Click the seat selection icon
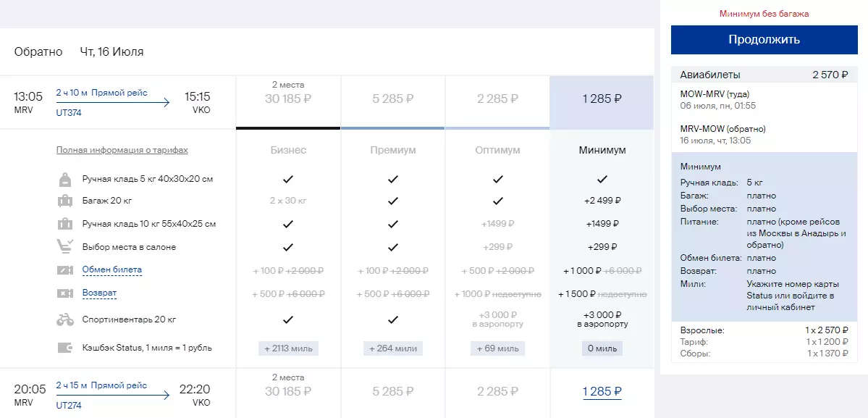Screen dimensions: 868x418 pos(65,247)
